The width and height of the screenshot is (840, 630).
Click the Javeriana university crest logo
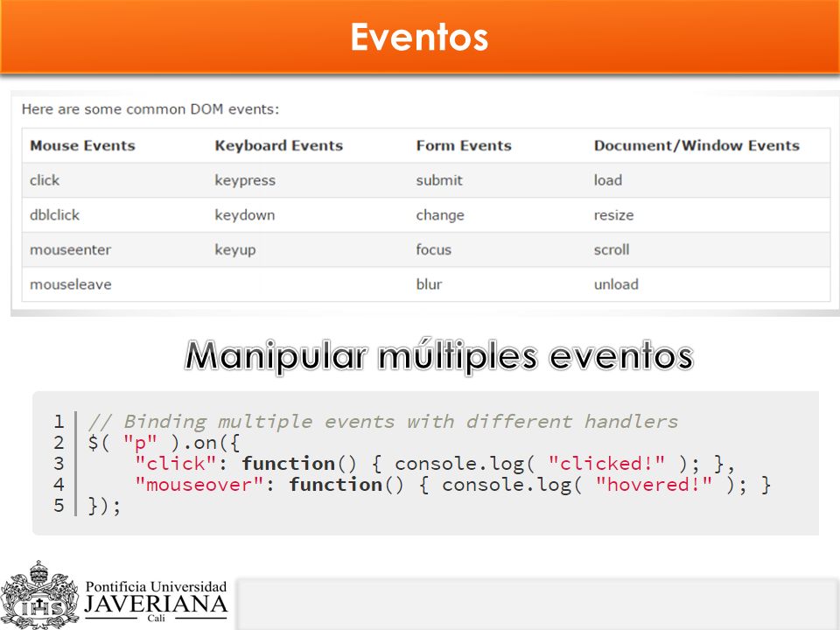pyautogui.click(x=39, y=595)
